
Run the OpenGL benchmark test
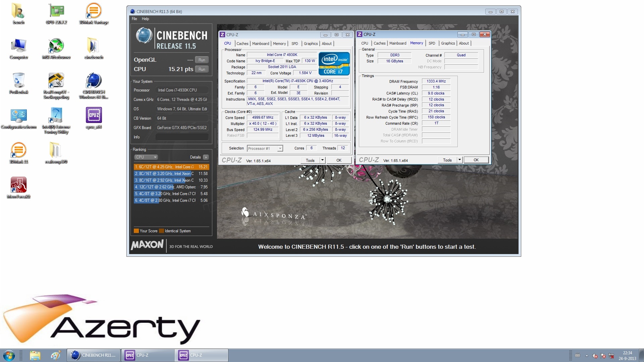(202, 60)
